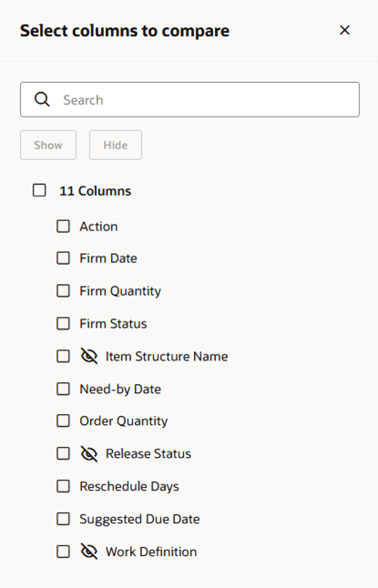Viewport: 378px width, 588px height.
Task: Check the Firm Status column
Action: tap(63, 323)
